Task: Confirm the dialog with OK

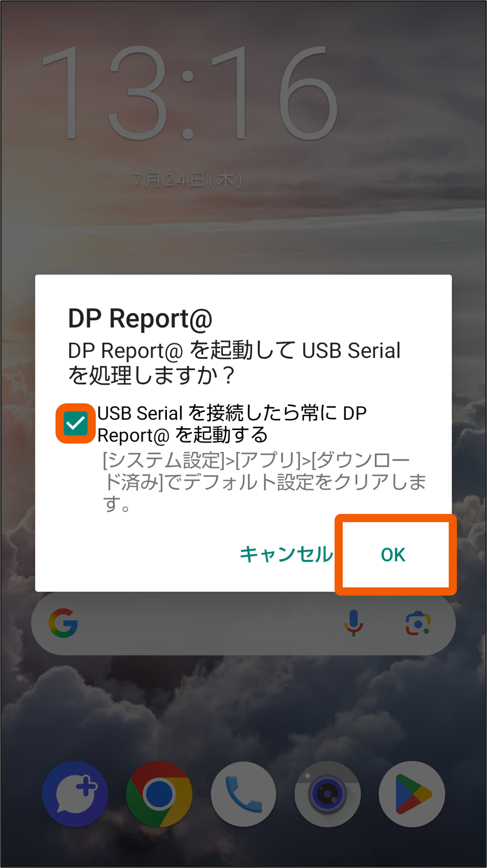Action: pyautogui.click(x=394, y=555)
